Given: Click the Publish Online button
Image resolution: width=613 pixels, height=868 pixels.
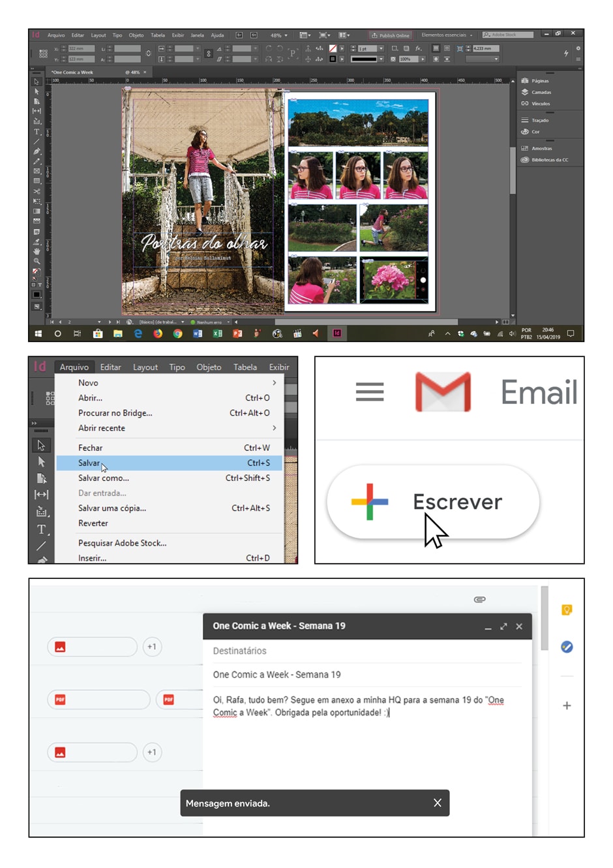Looking at the screenshot, I should (x=390, y=35).
